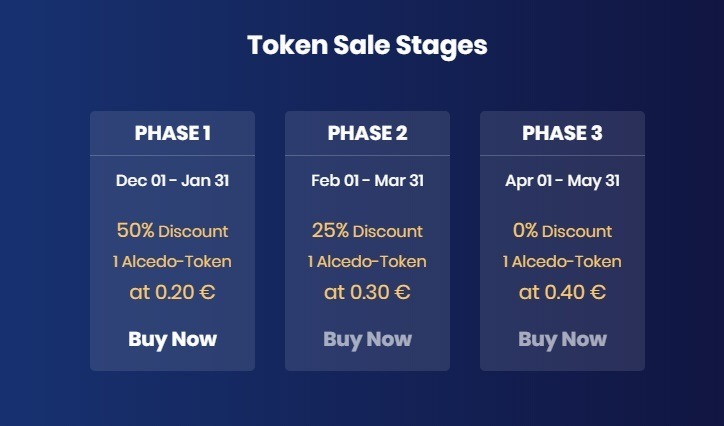Select the PHASE 1 card header
This screenshot has height=426, width=724.
pos(172,133)
